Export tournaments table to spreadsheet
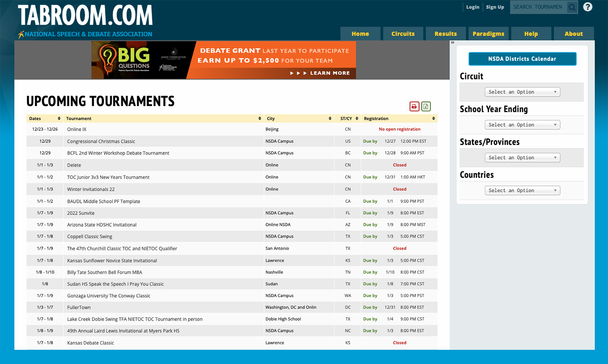Screen dimensions: 608x364 tap(426, 106)
